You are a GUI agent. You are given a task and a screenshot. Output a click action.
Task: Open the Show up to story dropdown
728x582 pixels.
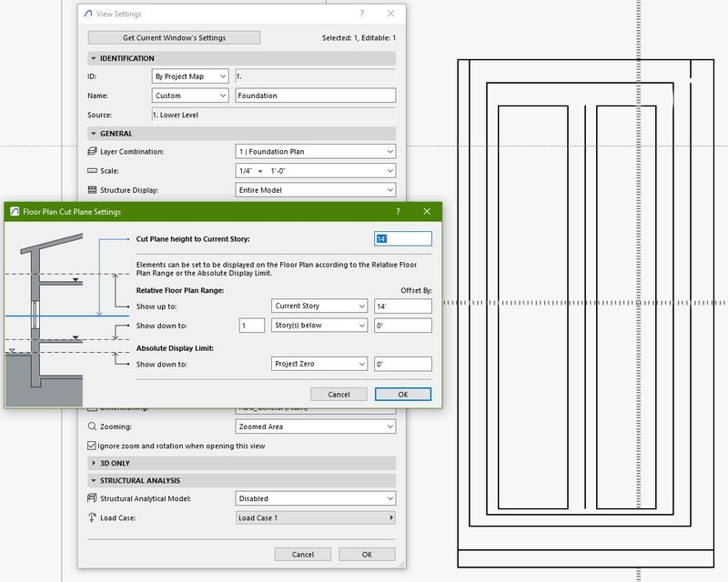pyautogui.click(x=319, y=306)
